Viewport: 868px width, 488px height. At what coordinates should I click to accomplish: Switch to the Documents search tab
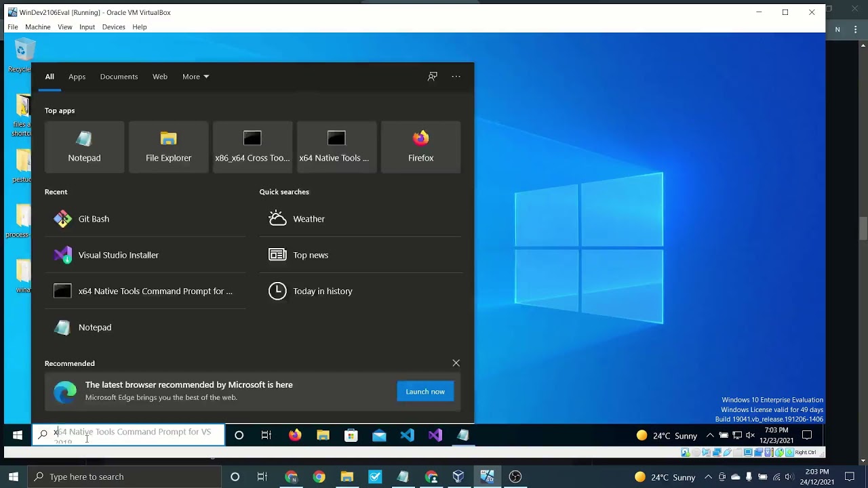[x=119, y=77]
